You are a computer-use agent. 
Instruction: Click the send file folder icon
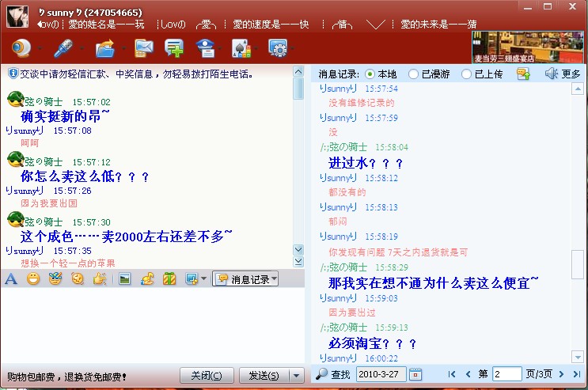[104, 49]
